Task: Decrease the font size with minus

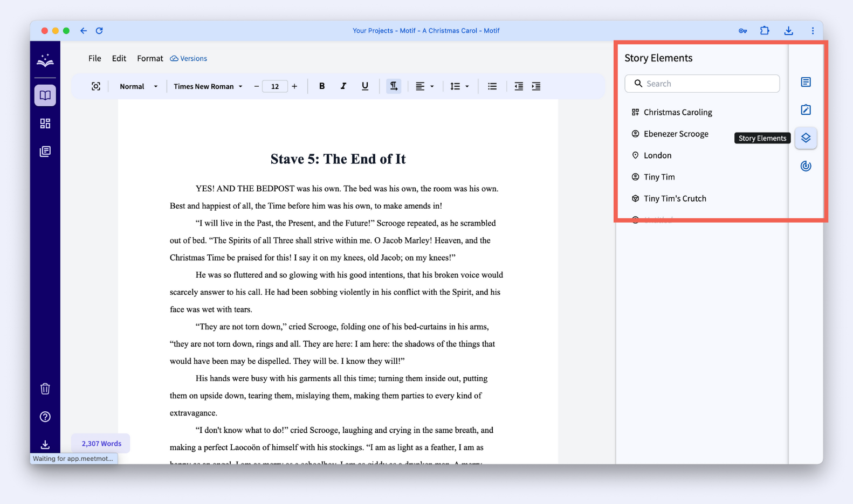Action: click(x=256, y=86)
